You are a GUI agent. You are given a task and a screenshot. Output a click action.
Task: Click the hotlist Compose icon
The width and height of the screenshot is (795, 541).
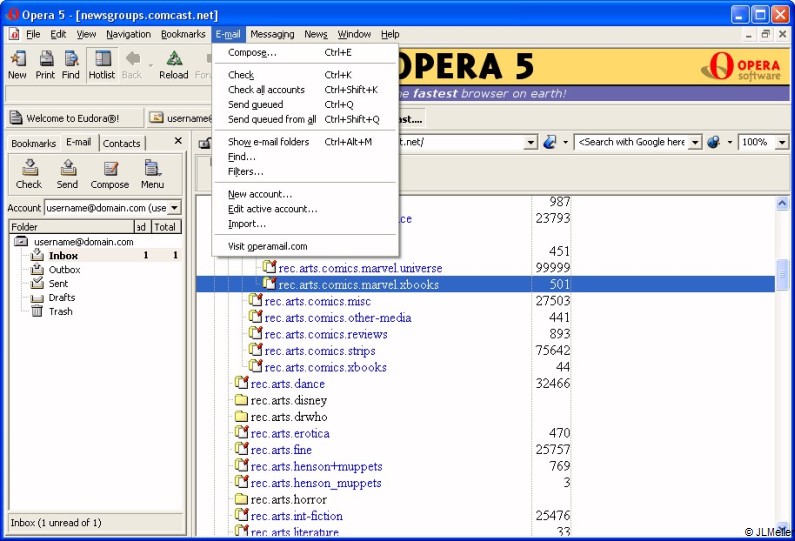(110, 174)
